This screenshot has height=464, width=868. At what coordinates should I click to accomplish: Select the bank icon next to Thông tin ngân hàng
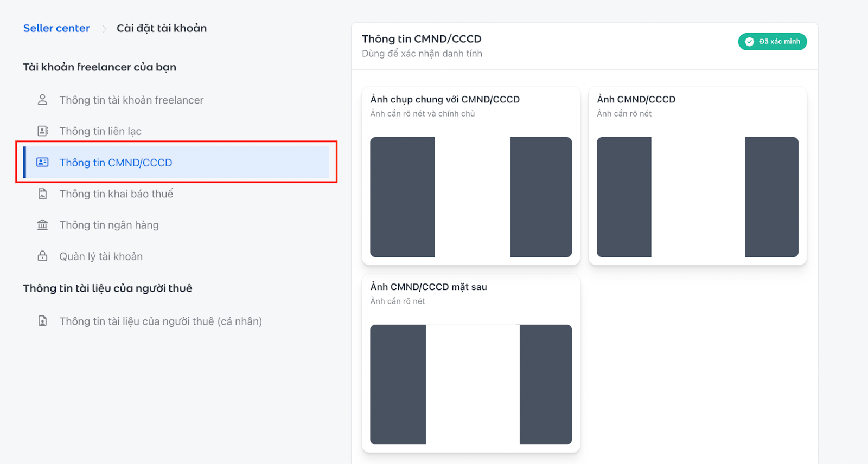coord(42,224)
